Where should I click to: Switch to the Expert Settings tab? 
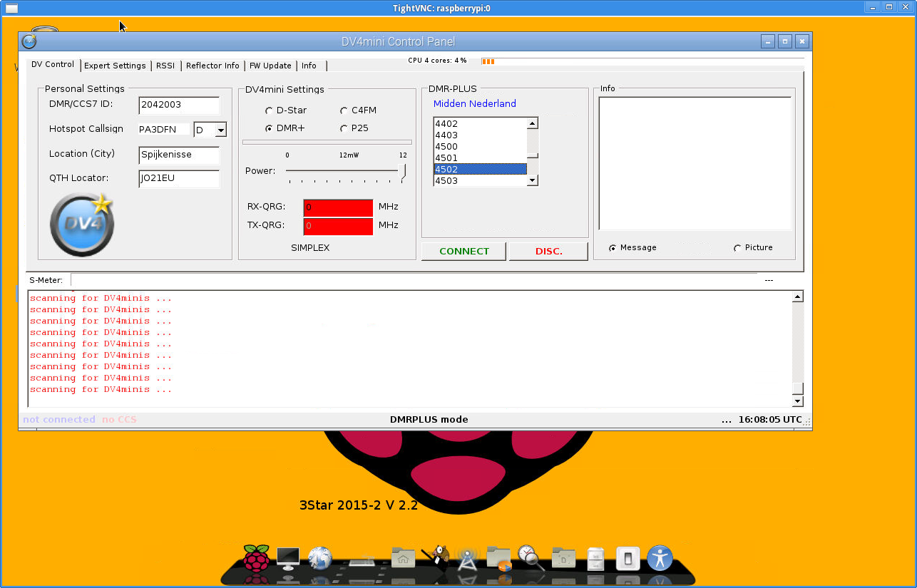click(x=115, y=66)
